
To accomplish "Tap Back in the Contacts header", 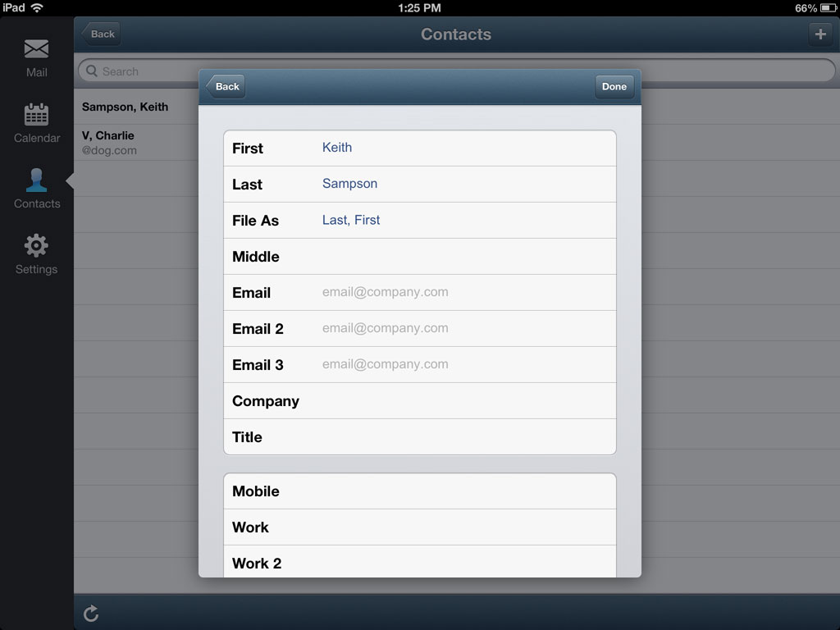I will [x=101, y=34].
